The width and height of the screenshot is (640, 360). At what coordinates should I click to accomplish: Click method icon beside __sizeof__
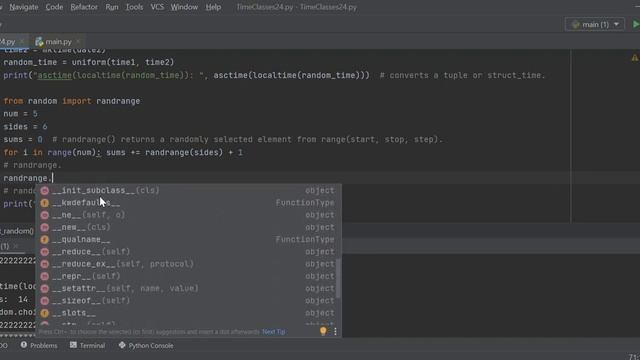[44, 301]
